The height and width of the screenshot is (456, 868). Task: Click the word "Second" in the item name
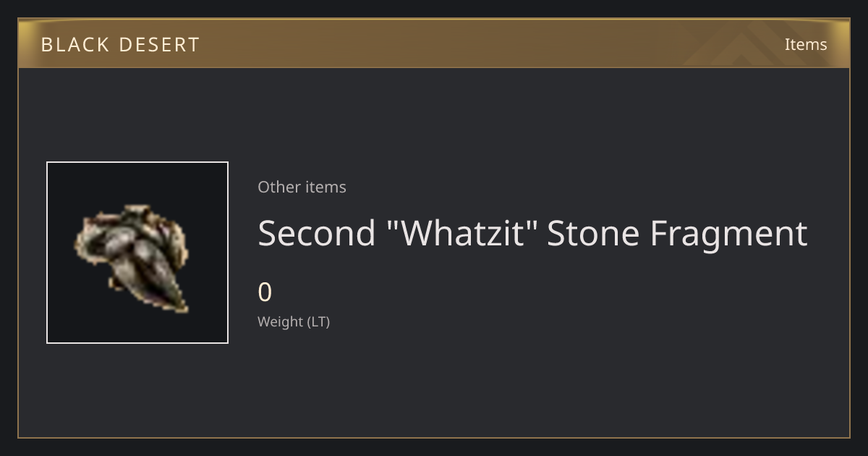pos(317,233)
